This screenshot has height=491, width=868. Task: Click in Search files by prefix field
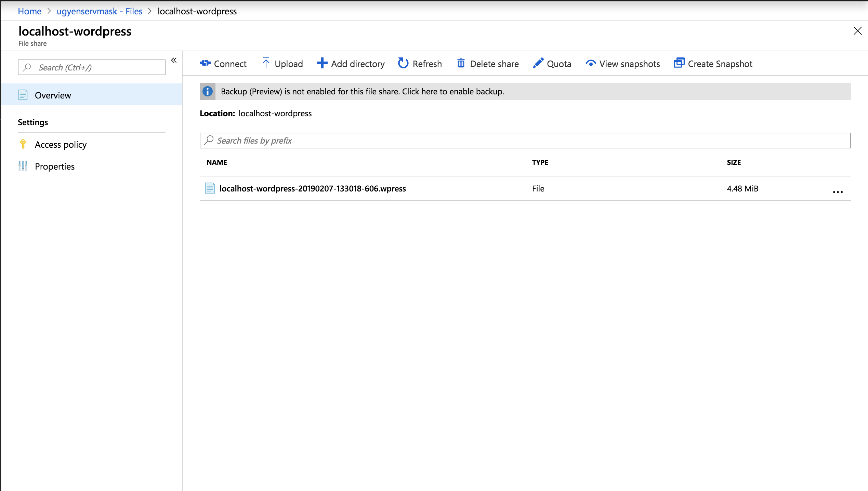pyautogui.click(x=525, y=141)
